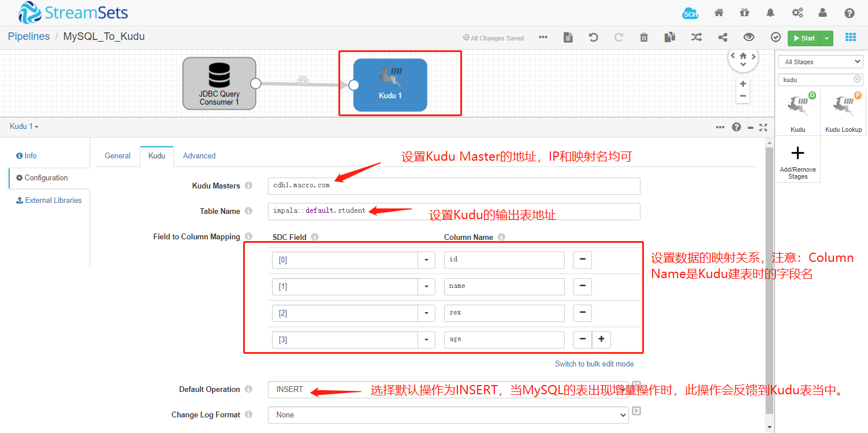This screenshot has width=868, height=433.
Task: Switch to the General tab
Action: pyautogui.click(x=118, y=156)
